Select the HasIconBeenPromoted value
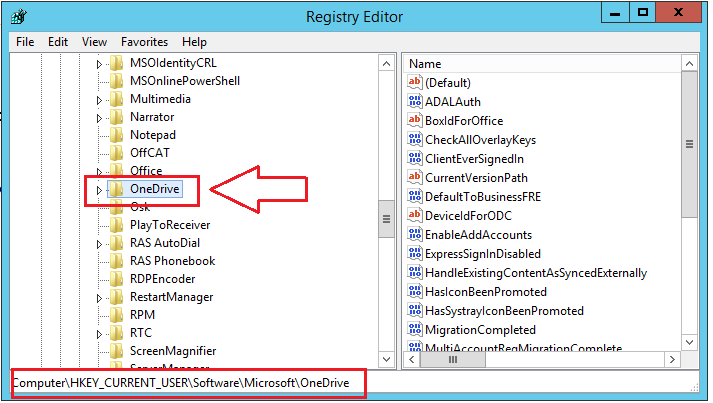Screen dimensions: 713x403 (x=486, y=292)
